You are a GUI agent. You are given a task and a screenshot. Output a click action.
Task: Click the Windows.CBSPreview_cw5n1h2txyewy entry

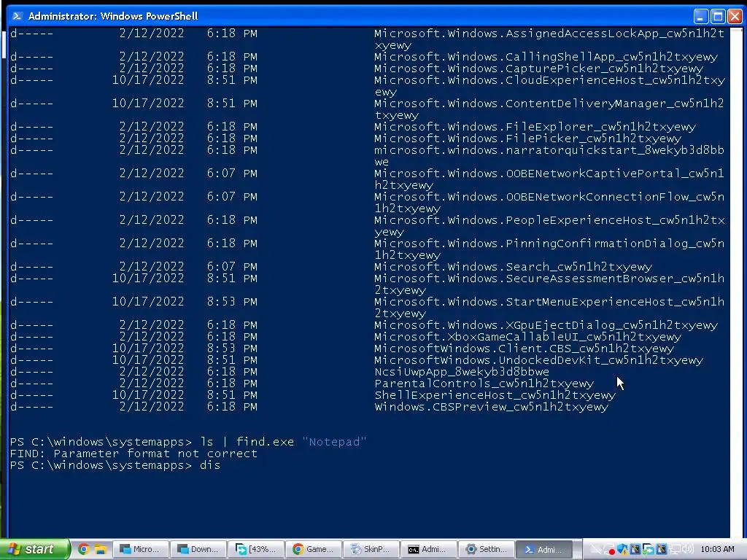pyautogui.click(x=491, y=407)
